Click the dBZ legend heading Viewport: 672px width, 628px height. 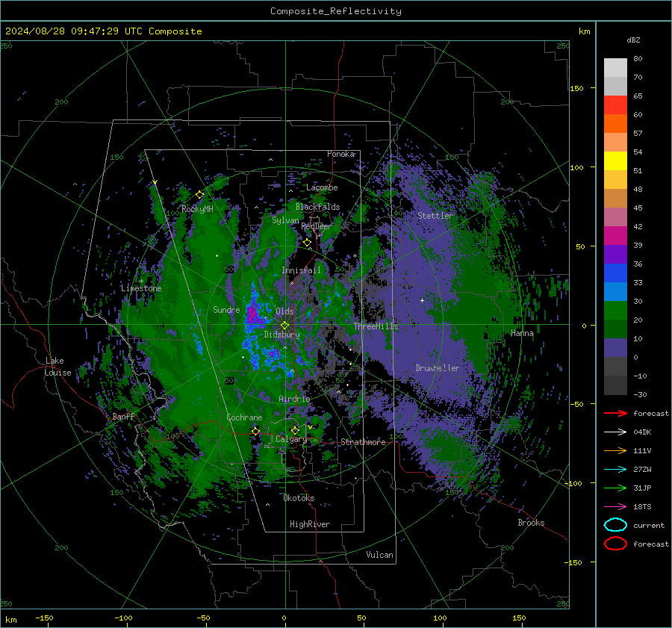click(x=633, y=40)
